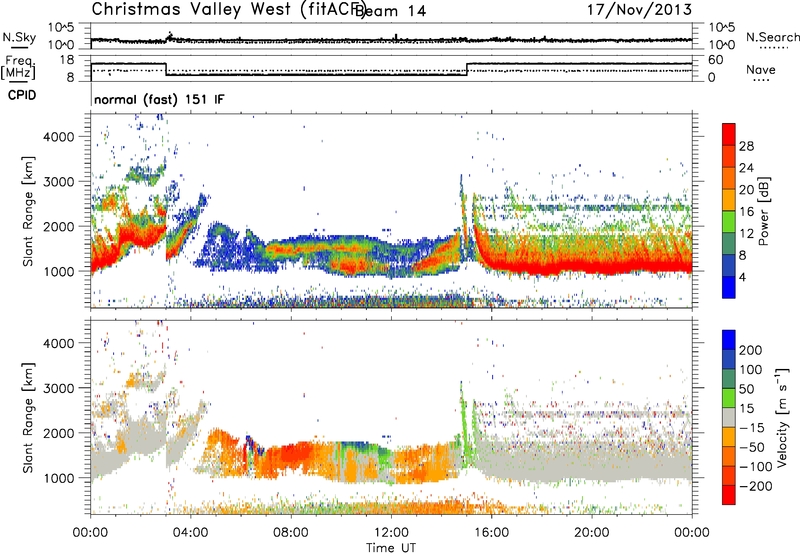Select the 16:00 time tick label
Image resolution: width=800 pixels, height=554 pixels.
point(491,533)
